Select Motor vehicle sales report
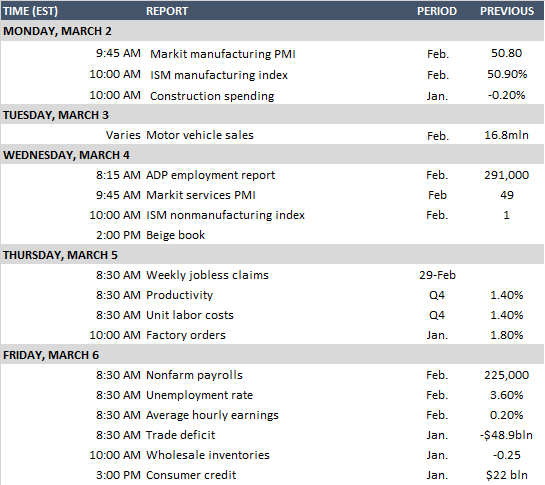Image resolution: width=545 pixels, height=485 pixels. 200,135
